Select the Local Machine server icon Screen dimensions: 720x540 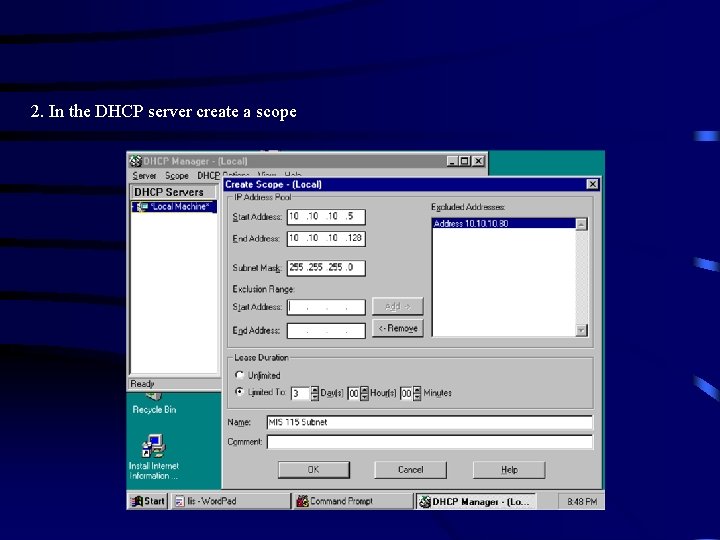point(142,207)
